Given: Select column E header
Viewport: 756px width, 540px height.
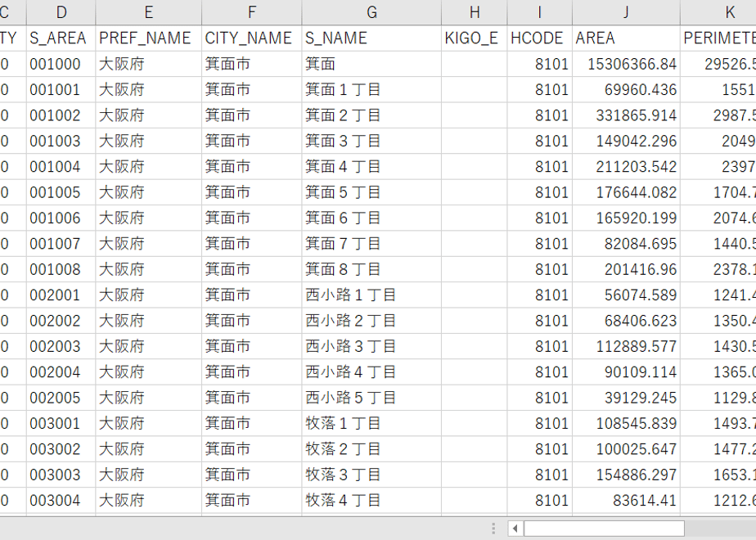Looking at the screenshot, I should [x=149, y=12].
